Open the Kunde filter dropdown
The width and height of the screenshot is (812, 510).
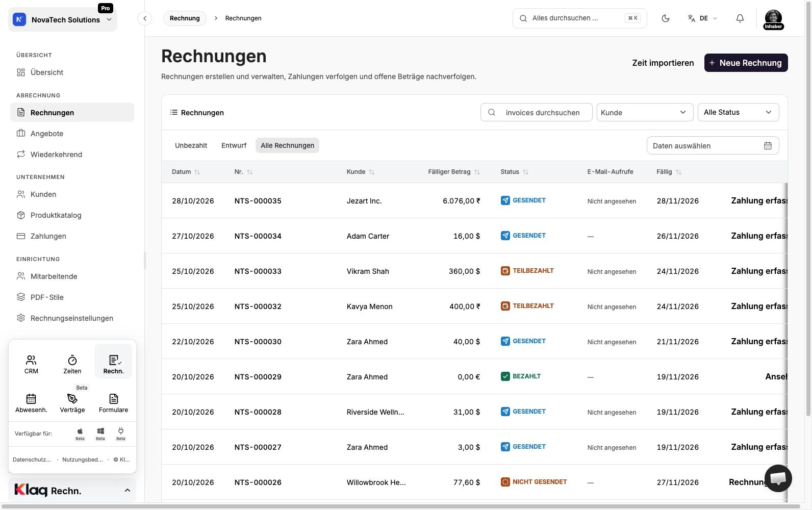coord(645,112)
